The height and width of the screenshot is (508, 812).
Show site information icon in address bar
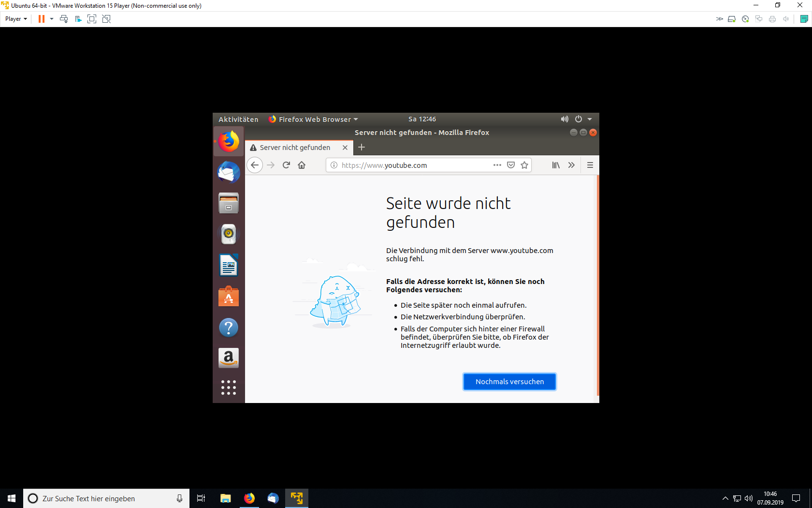click(334, 165)
